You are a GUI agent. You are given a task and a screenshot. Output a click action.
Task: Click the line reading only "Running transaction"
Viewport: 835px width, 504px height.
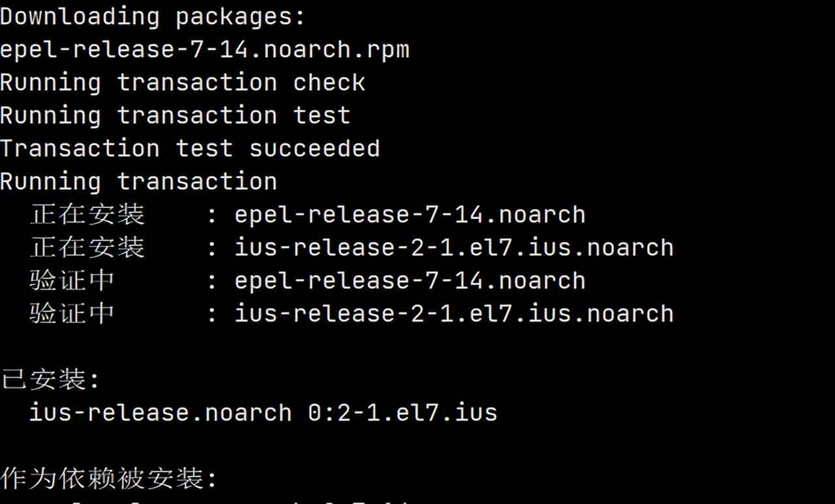point(138,181)
